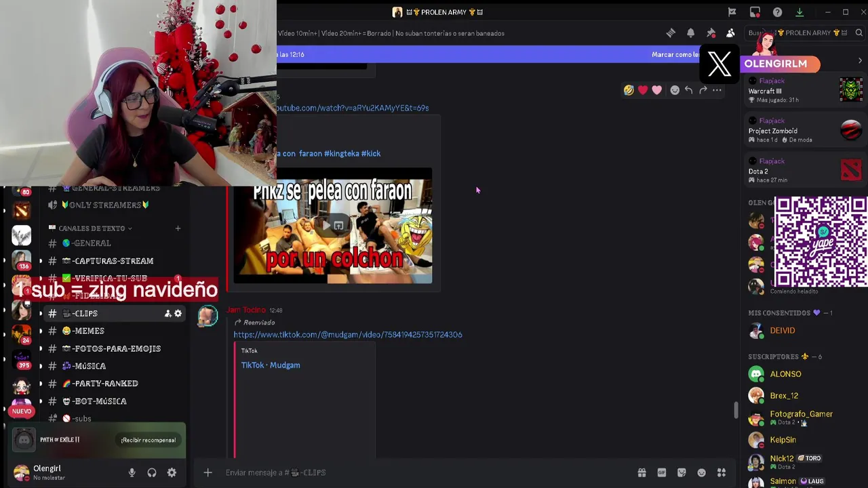Forward the message
This screenshot has height=488, width=868.
(703, 90)
